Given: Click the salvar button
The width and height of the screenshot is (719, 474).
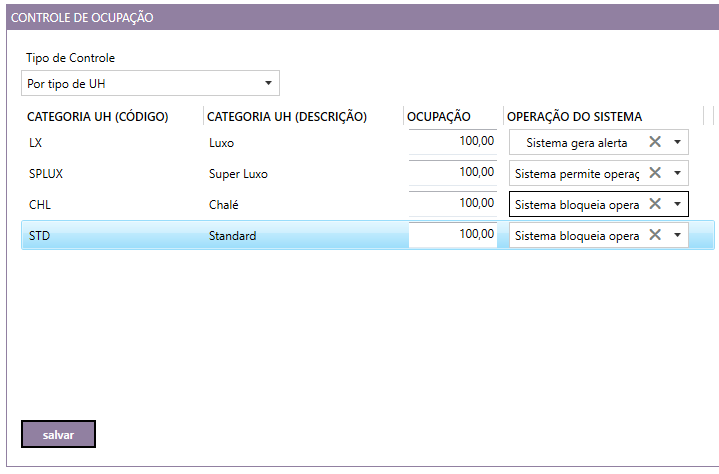Looking at the screenshot, I should (58, 435).
